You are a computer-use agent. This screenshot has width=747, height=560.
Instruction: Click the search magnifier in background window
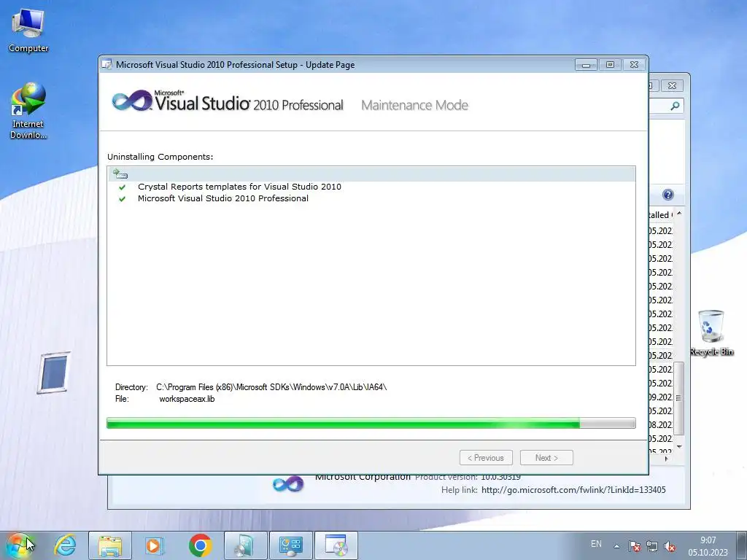click(x=675, y=106)
